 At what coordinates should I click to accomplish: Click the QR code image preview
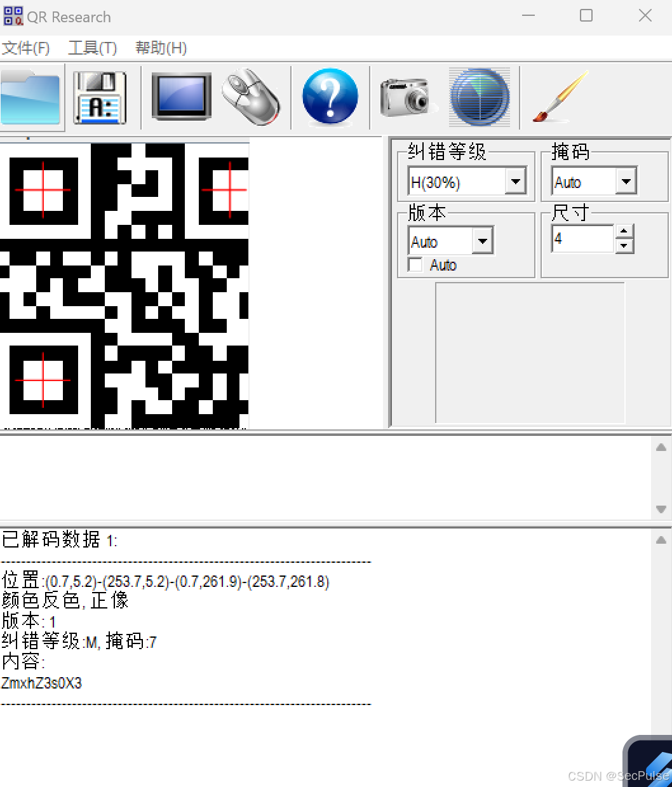(124, 286)
